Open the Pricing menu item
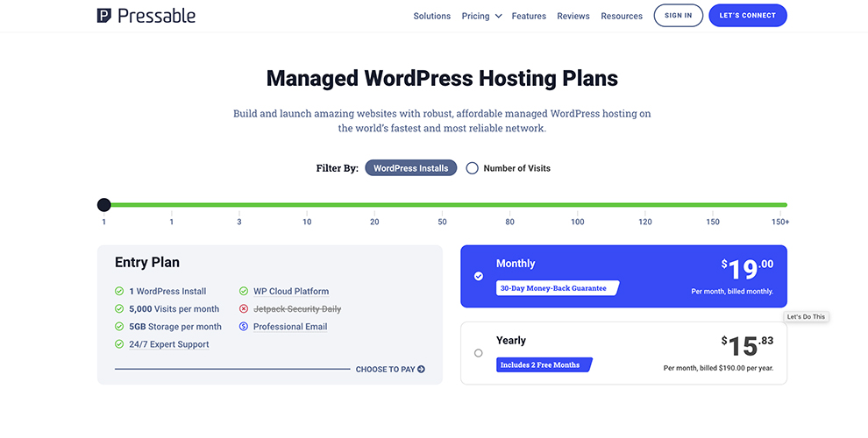Screen dimensions: 868x438 (x=475, y=16)
